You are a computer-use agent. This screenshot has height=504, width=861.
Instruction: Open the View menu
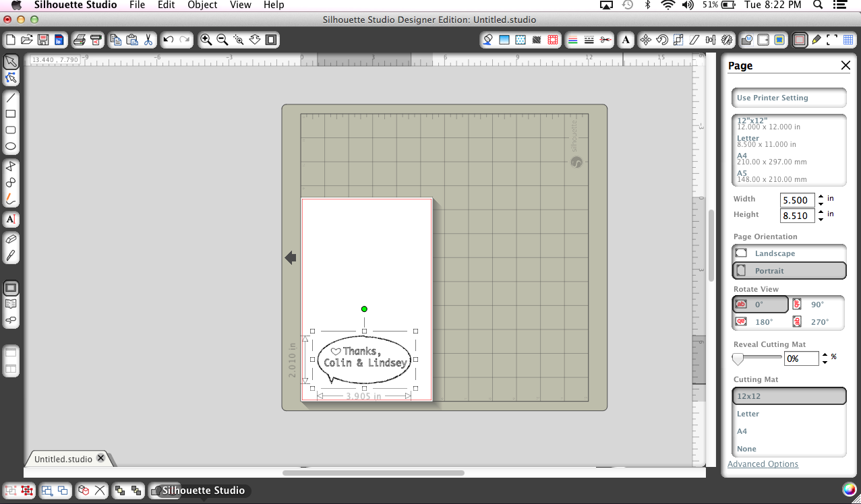240,5
